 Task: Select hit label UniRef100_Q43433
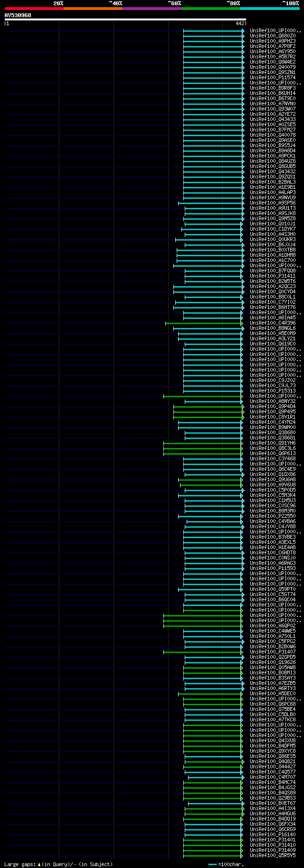tap(273, 120)
